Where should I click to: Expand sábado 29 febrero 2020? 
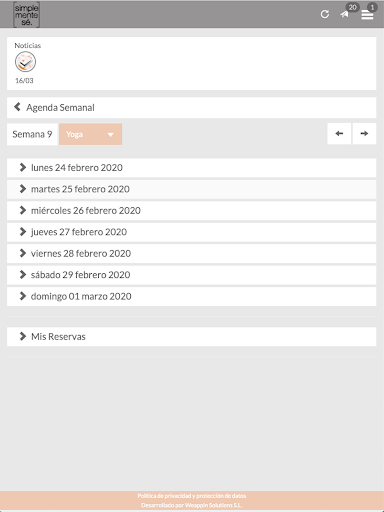pyautogui.click(x=191, y=275)
